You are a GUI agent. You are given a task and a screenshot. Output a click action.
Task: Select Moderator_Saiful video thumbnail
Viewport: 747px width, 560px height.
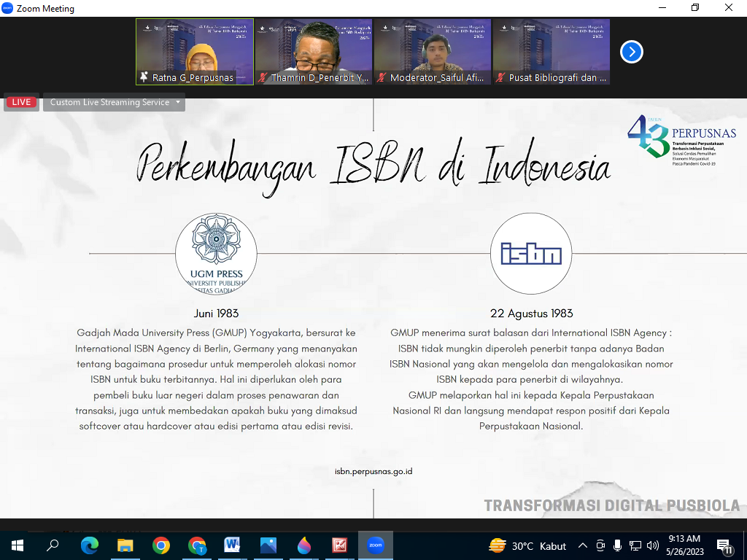click(432, 51)
